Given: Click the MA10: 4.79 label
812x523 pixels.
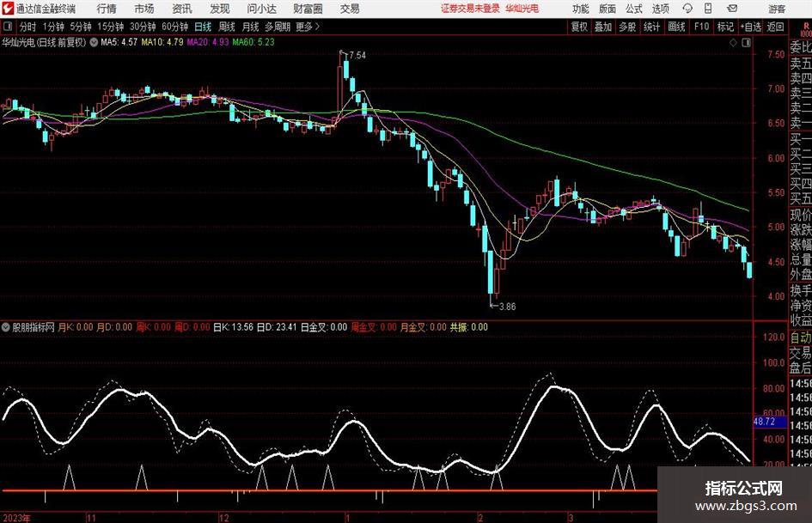Looking at the screenshot, I should tap(162, 42).
